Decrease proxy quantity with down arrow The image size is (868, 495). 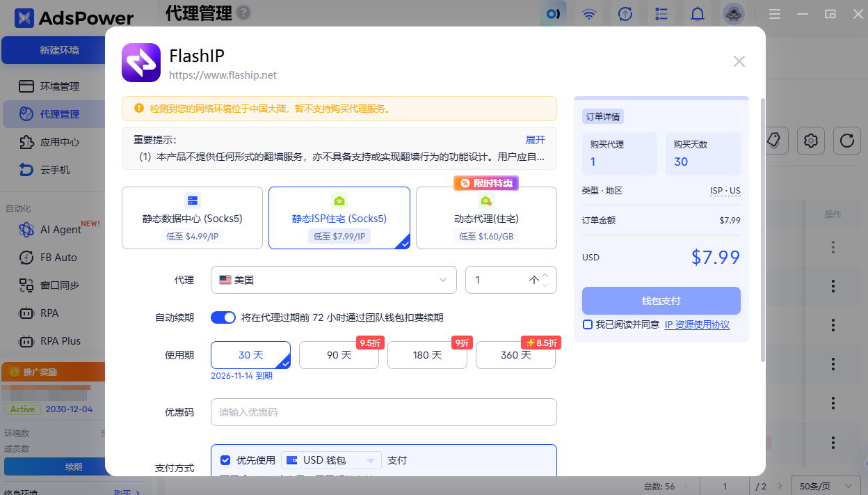(545, 285)
